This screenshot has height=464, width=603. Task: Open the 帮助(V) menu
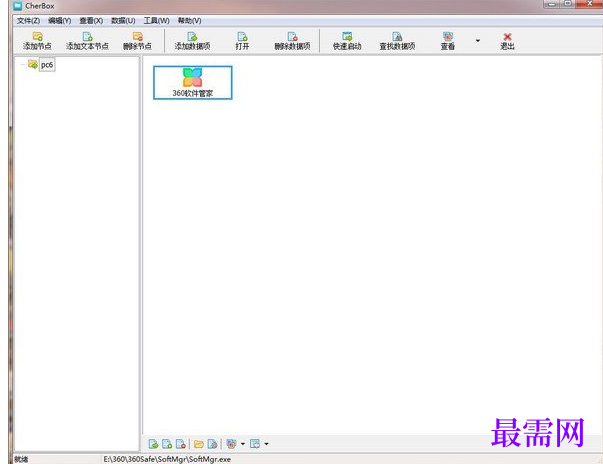coord(189,21)
